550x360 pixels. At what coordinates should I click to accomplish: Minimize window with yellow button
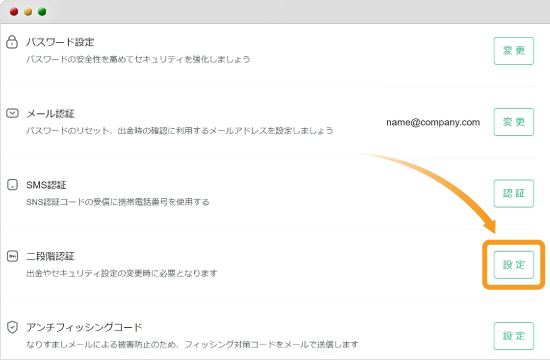click(x=28, y=12)
